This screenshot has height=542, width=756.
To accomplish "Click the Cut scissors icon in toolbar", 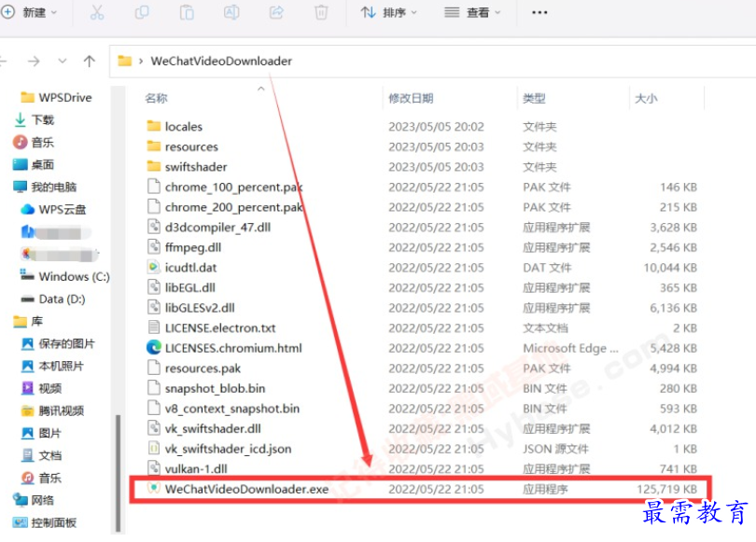I will click(x=97, y=12).
